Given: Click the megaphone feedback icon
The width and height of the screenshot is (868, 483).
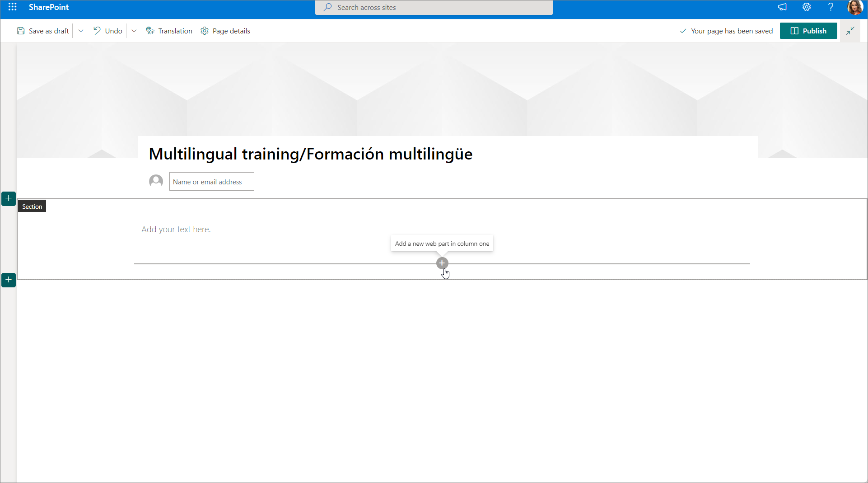Looking at the screenshot, I should 782,7.
